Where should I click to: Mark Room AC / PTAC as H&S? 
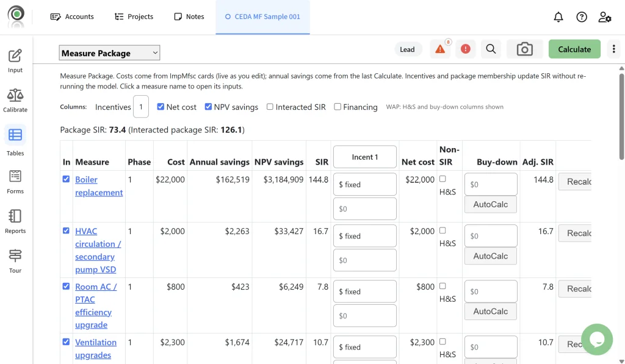[x=443, y=286]
